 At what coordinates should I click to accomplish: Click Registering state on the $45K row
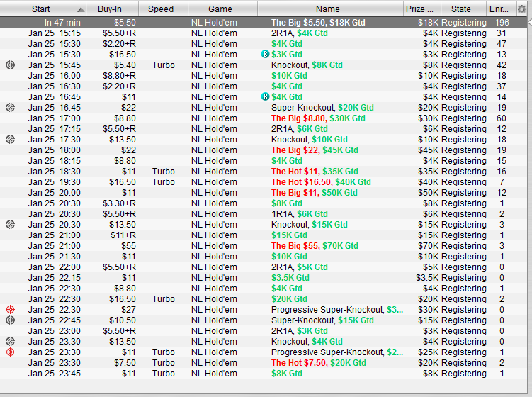point(464,150)
